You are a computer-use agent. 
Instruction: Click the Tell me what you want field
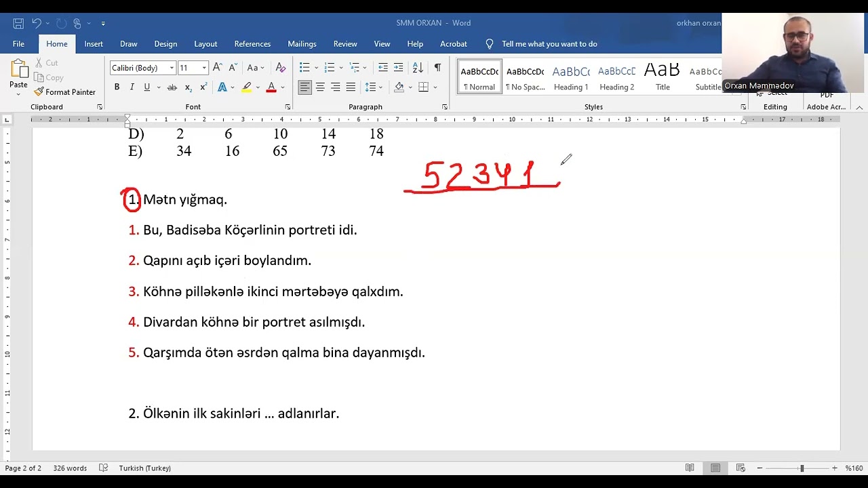coord(549,44)
